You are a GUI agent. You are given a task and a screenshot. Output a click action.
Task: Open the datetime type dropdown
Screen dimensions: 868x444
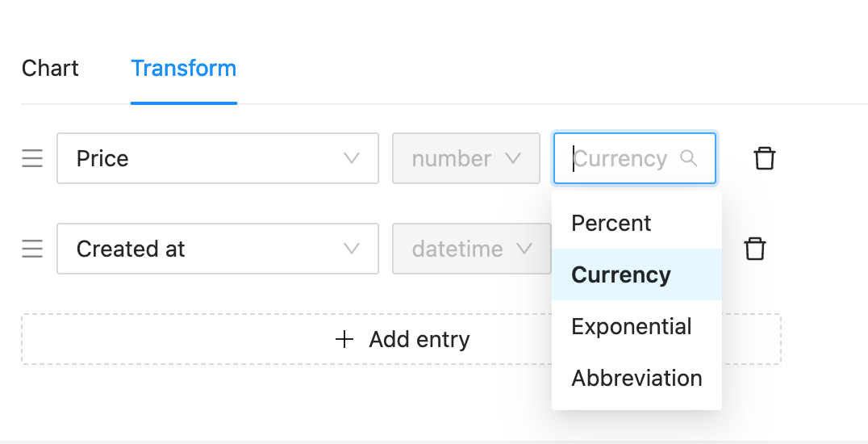[472, 249]
